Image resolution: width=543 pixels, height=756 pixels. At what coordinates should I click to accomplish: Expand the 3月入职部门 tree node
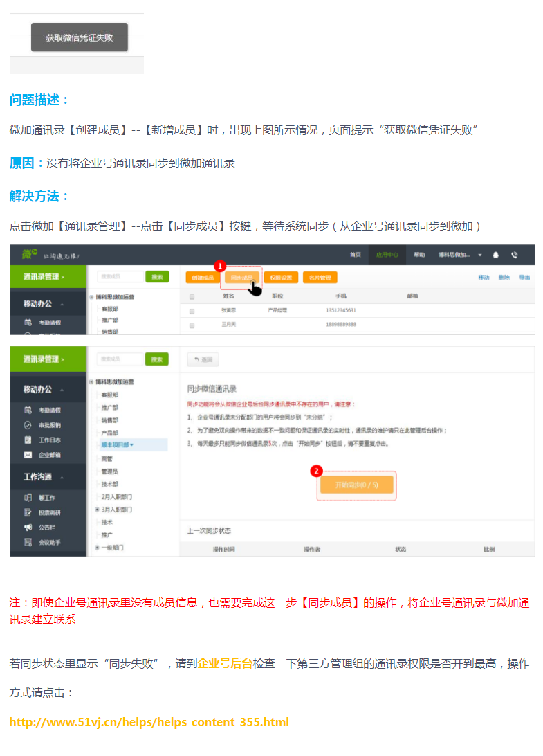click(97, 509)
